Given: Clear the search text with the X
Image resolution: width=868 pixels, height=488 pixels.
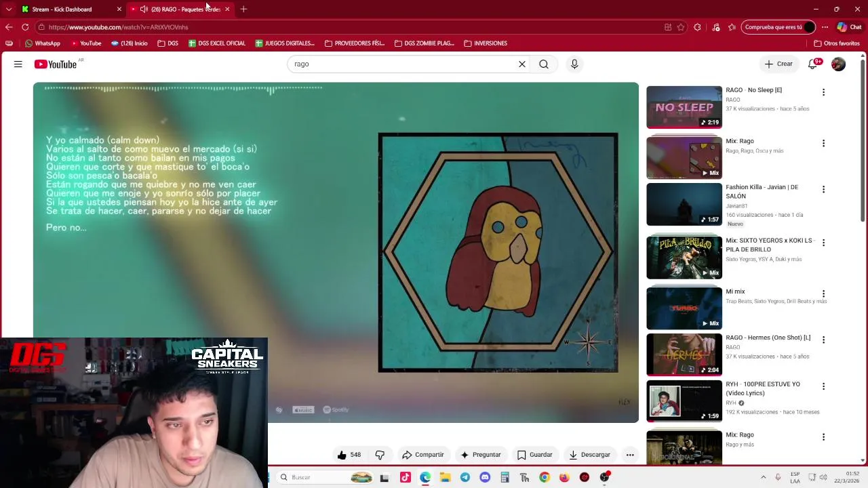Looking at the screenshot, I should pyautogui.click(x=522, y=64).
